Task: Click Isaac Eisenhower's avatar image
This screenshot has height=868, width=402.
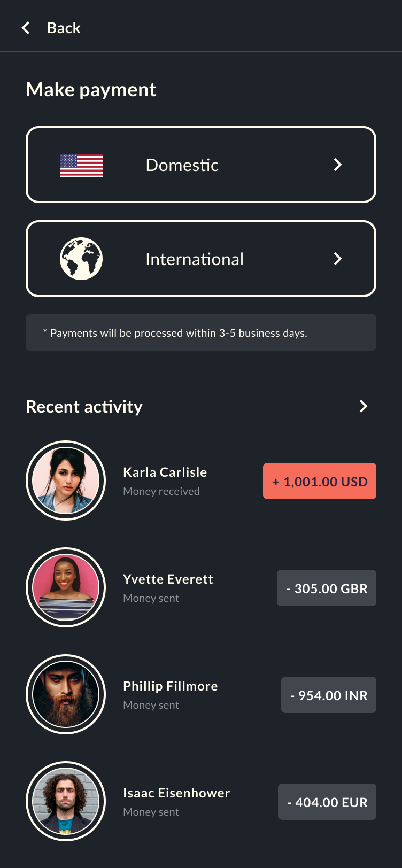Action: click(66, 801)
